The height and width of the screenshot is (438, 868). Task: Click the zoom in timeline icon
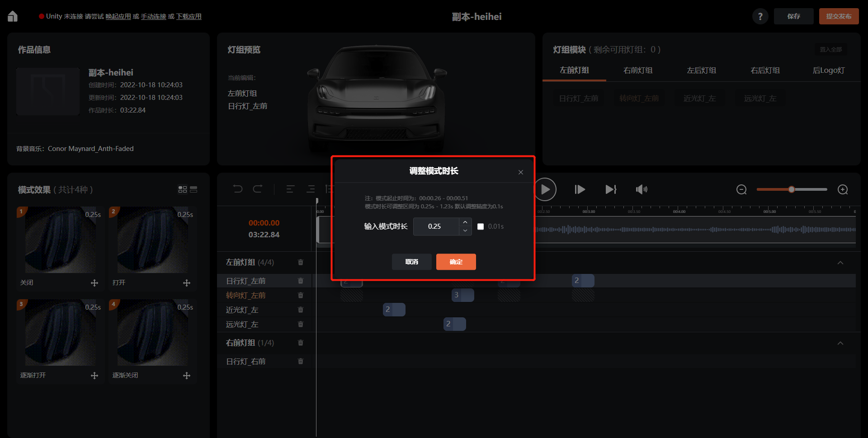click(843, 189)
